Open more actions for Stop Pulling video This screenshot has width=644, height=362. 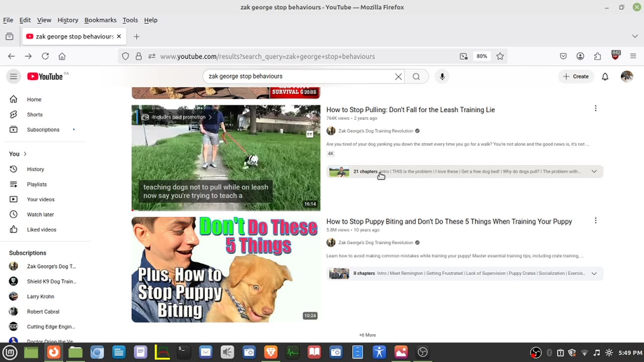coord(596,109)
